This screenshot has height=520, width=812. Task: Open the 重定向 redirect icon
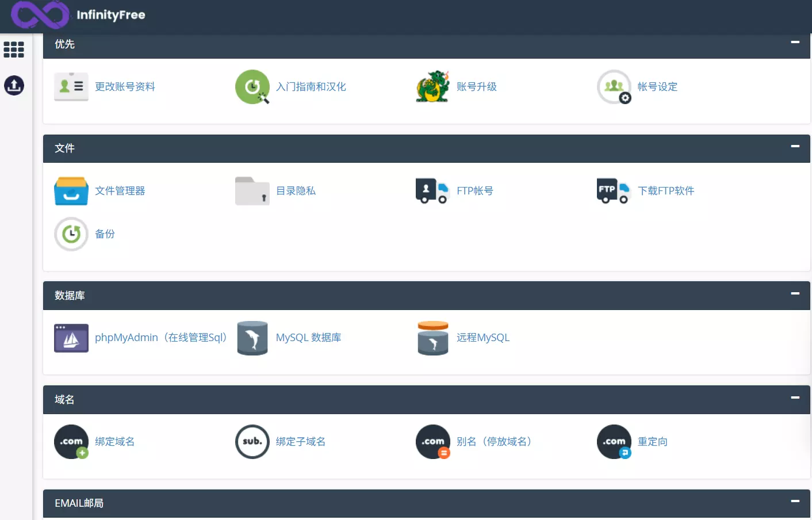point(614,441)
